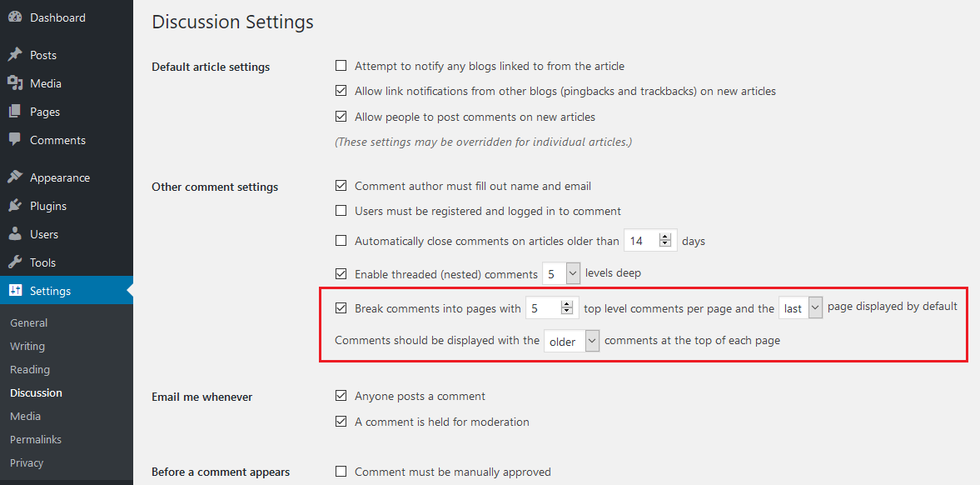Screen dimensions: 980x485
Task: Enable automatically closing comments on older articles
Action: [x=341, y=240]
